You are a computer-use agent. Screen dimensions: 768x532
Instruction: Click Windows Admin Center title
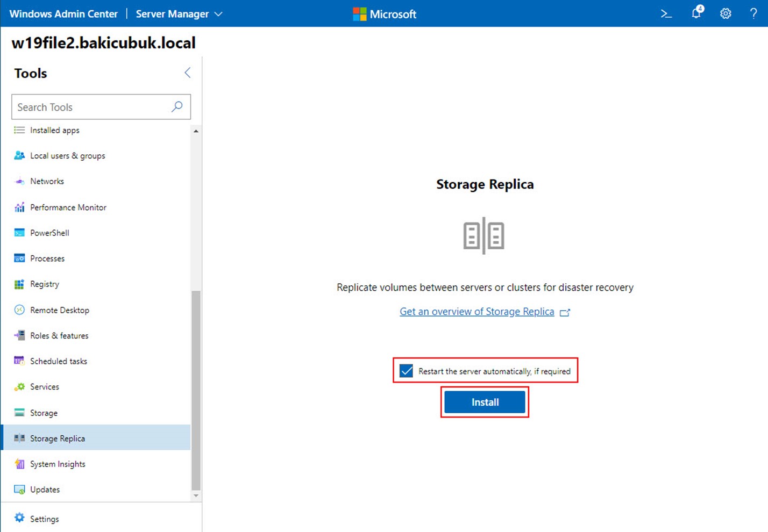(63, 14)
